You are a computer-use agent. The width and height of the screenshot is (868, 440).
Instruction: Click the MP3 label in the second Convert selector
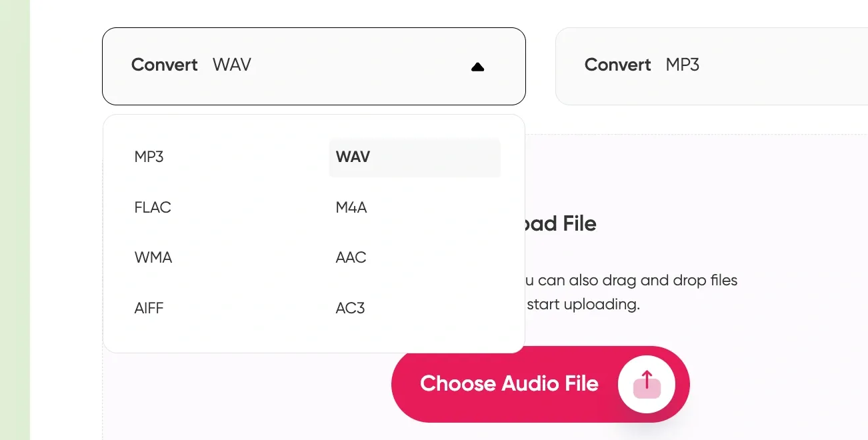[683, 65]
